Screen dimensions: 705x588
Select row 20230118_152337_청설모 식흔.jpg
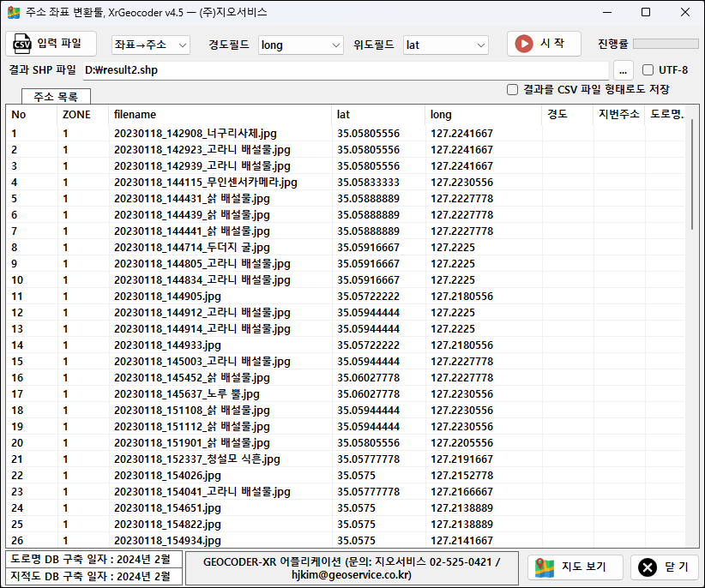pos(346,459)
